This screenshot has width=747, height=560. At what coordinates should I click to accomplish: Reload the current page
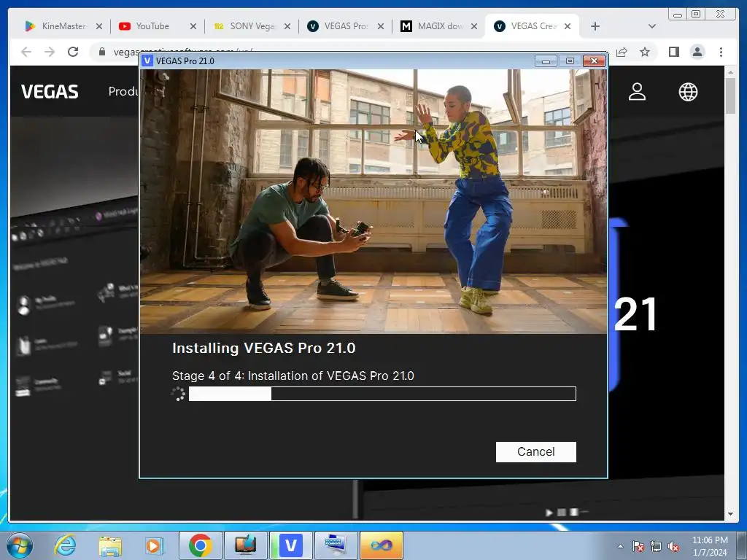click(x=73, y=52)
